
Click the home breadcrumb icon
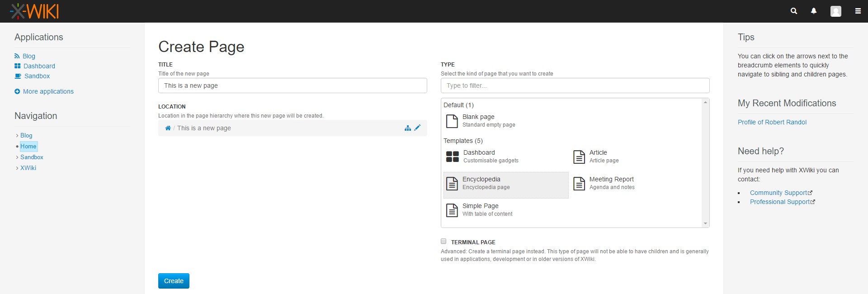(x=168, y=128)
